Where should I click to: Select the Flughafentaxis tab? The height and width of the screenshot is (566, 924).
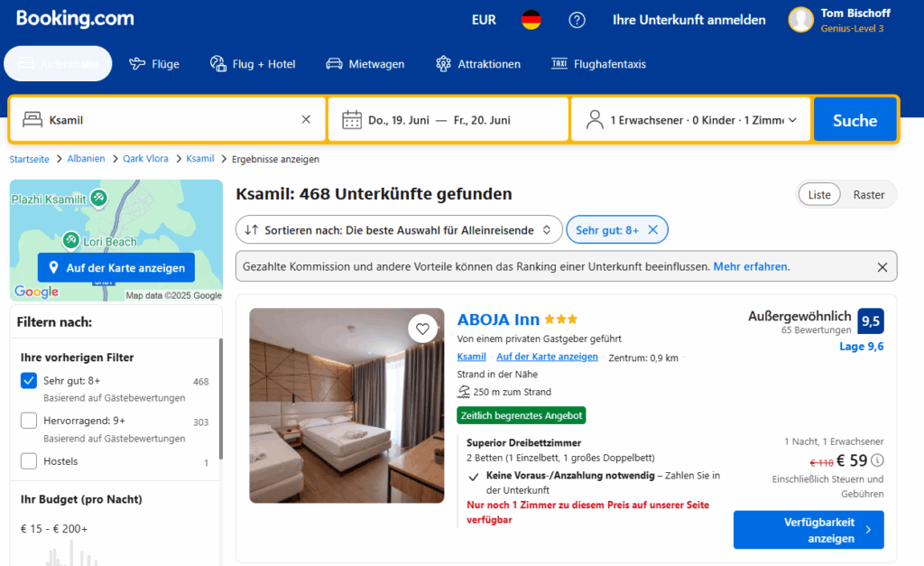tap(599, 64)
